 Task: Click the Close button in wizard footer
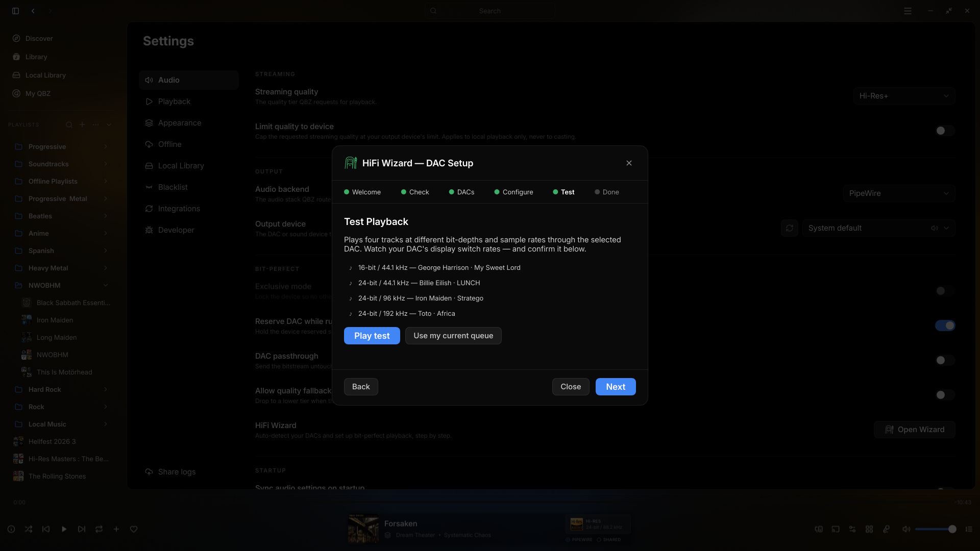point(571,387)
